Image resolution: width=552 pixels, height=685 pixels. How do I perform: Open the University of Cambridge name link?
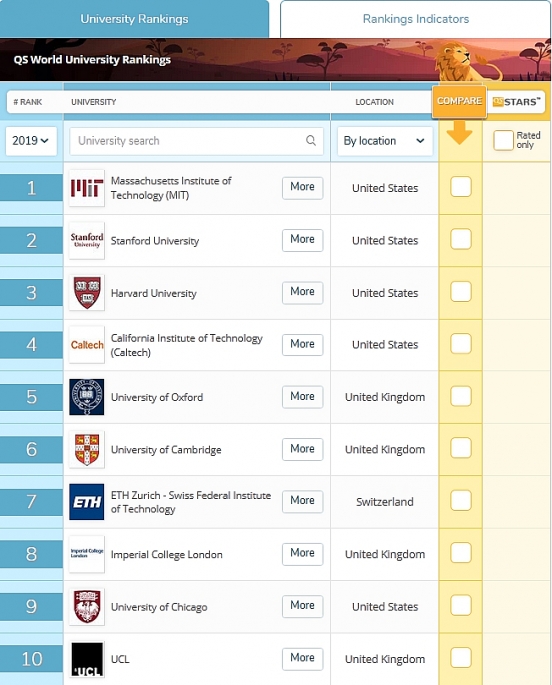point(166,450)
